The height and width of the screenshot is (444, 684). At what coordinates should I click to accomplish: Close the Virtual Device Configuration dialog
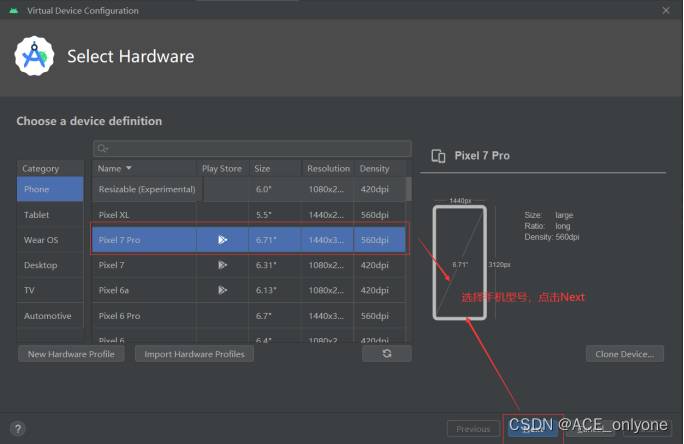(666, 10)
